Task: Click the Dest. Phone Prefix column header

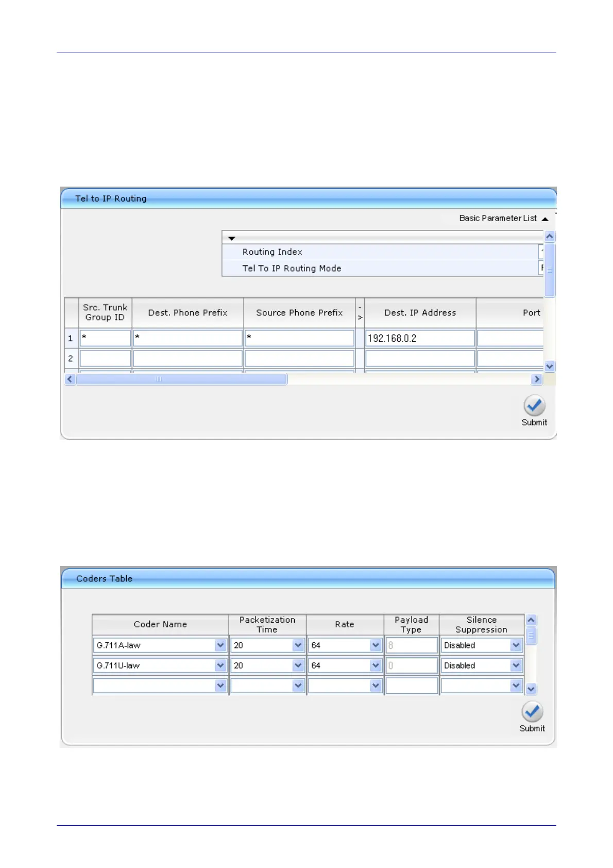Action: click(x=188, y=312)
